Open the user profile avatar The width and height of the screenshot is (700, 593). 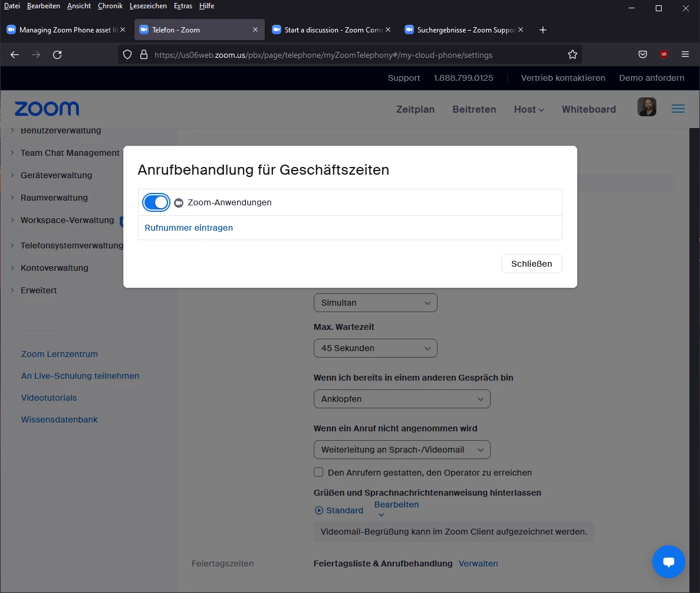point(646,107)
